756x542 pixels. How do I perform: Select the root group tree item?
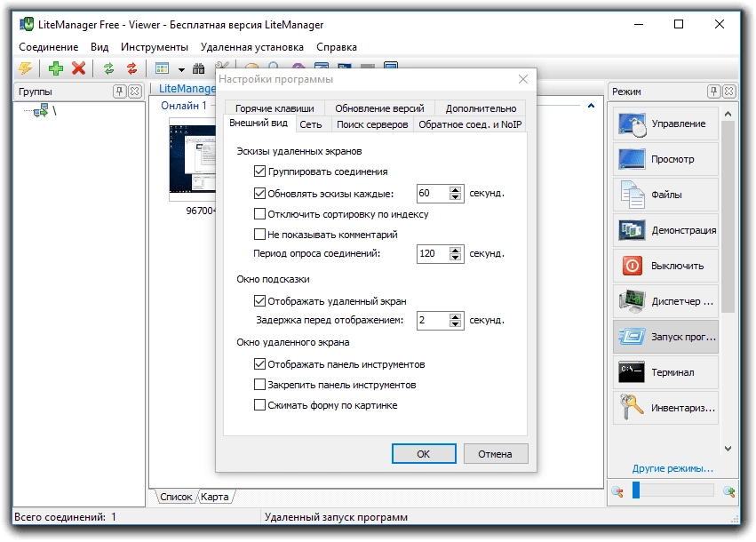[x=44, y=111]
